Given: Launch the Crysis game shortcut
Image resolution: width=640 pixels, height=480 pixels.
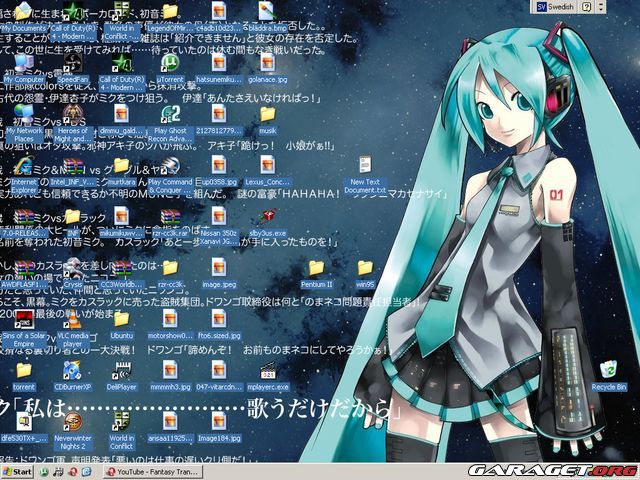Looking at the screenshot, I should click(73, 268).
